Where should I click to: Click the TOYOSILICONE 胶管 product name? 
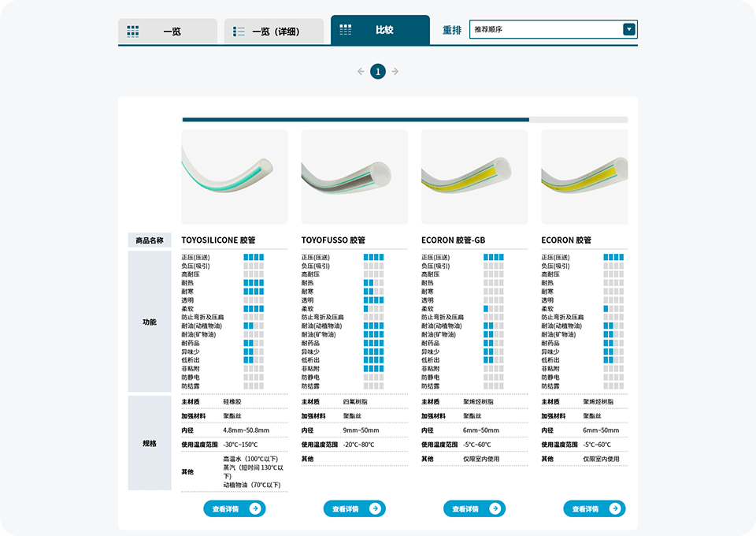[x=218, y=240]
